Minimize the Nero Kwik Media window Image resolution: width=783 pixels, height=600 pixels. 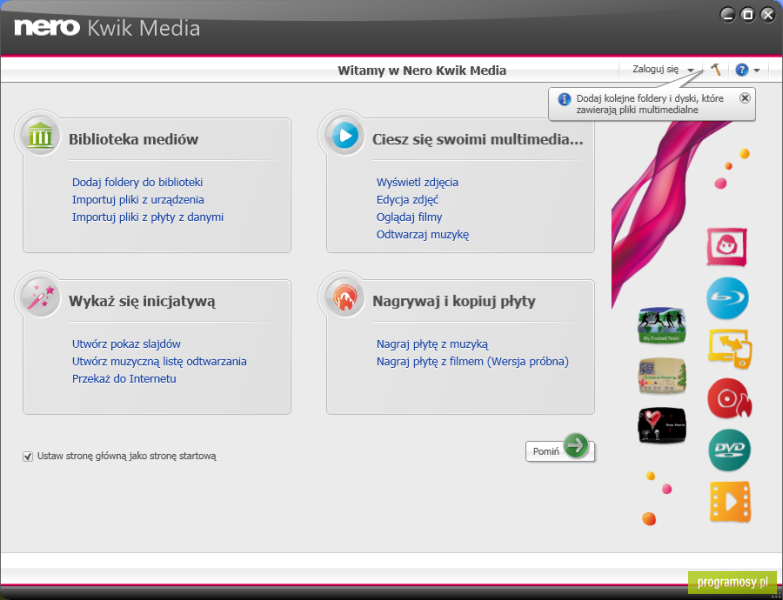coord(728,14)
